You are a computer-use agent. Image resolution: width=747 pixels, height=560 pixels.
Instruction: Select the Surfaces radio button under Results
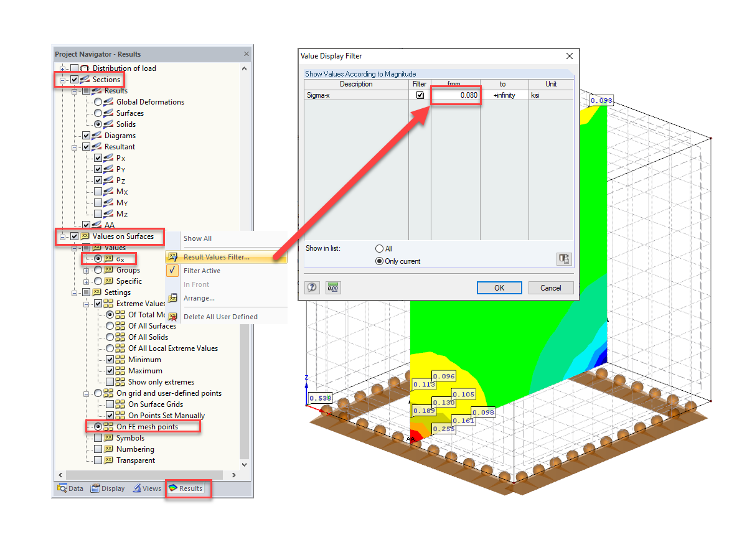point(98,113)
